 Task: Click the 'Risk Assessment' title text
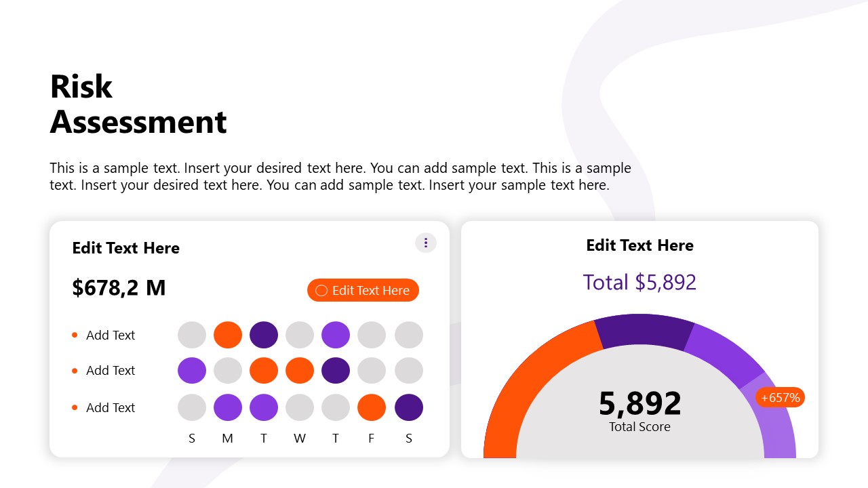(138, 104)
